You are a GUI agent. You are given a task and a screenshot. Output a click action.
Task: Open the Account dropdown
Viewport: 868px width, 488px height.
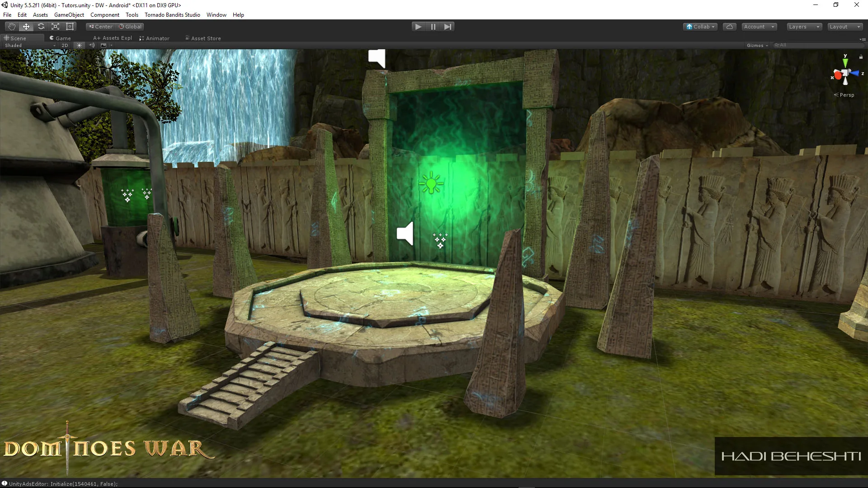coord(759,27)
